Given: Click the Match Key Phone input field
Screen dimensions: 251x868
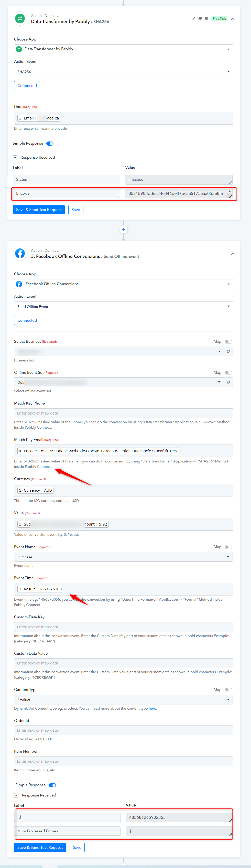Looking at the screenshot, I should [x=124, y=413].
